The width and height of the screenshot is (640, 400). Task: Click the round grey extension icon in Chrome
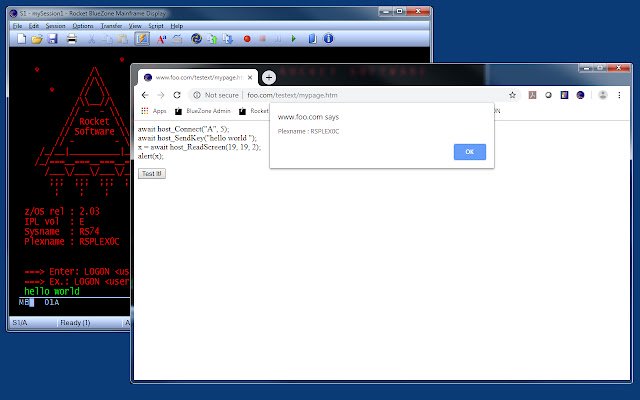(548, 95)
